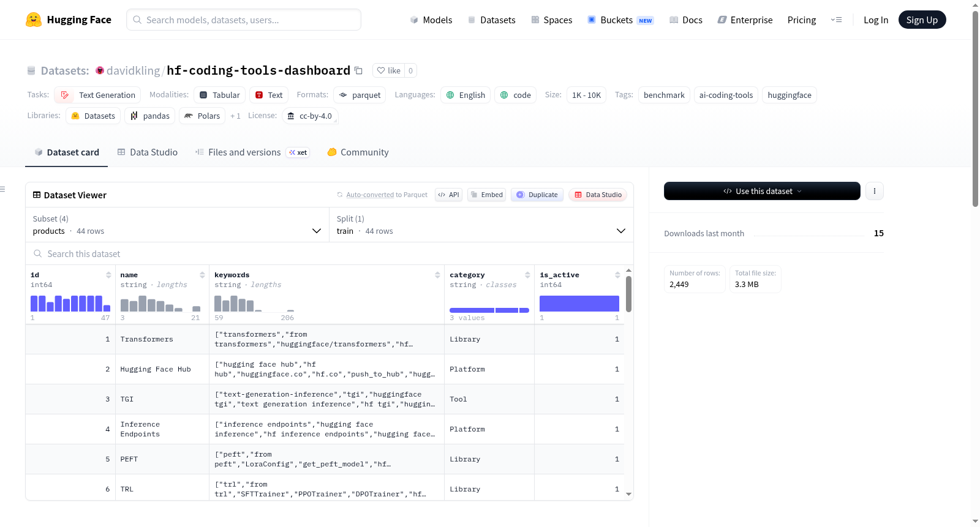Click the Hugging Face logo icon
This screenshot has width=980, height=527.
(34, 20)
